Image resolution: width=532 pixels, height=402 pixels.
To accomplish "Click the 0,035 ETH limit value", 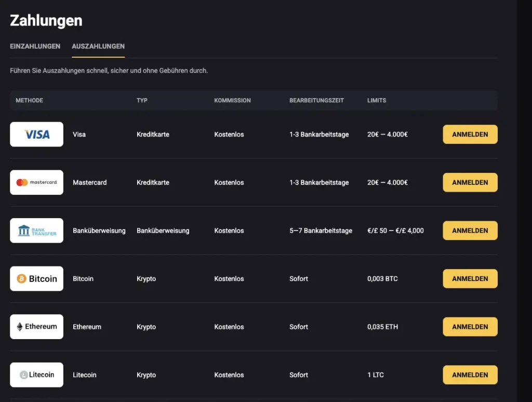I will [383, 327].
